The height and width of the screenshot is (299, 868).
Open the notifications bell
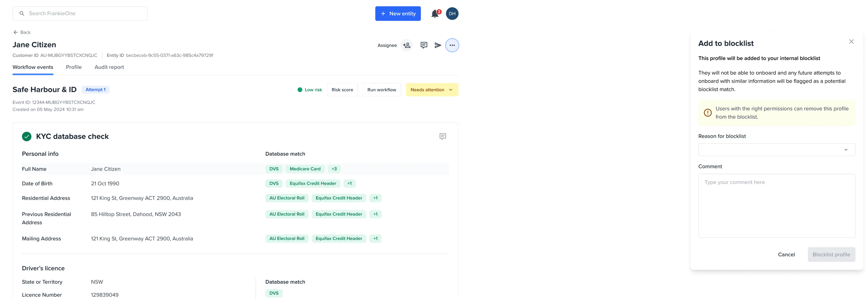(x=435, y=14)
